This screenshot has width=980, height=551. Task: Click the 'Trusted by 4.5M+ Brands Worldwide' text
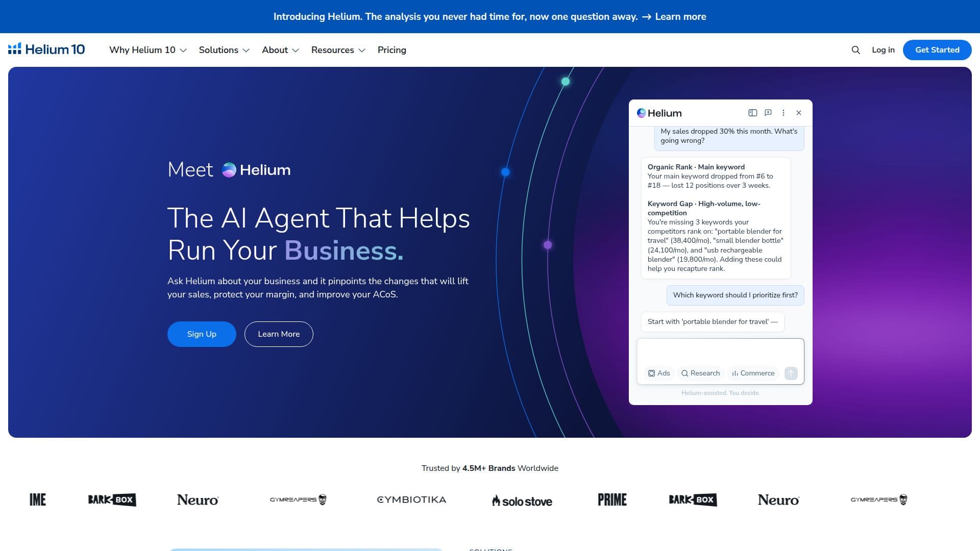click(490, 468)
